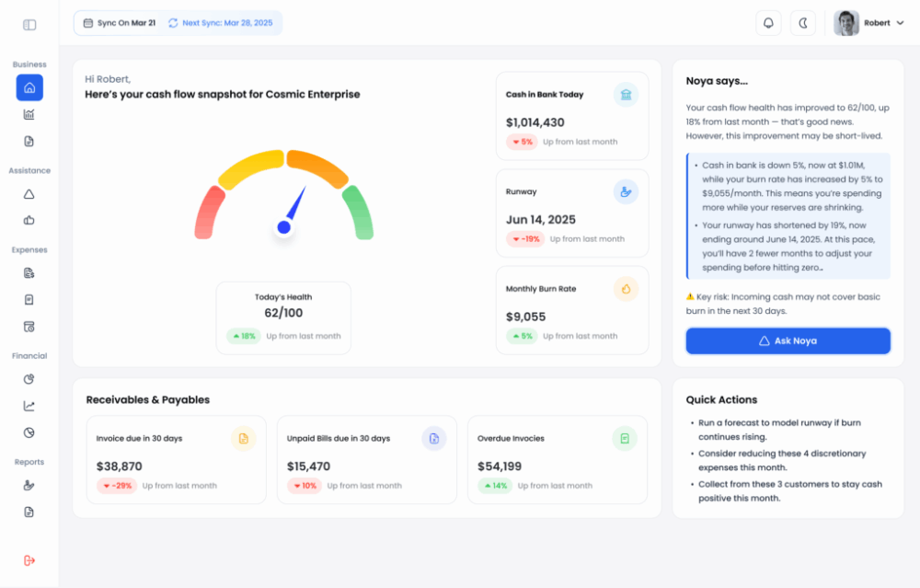This screenshot has width=920, height=588.
Task: Open the line graph icon under Financial
Action: [x=29, y=406]
